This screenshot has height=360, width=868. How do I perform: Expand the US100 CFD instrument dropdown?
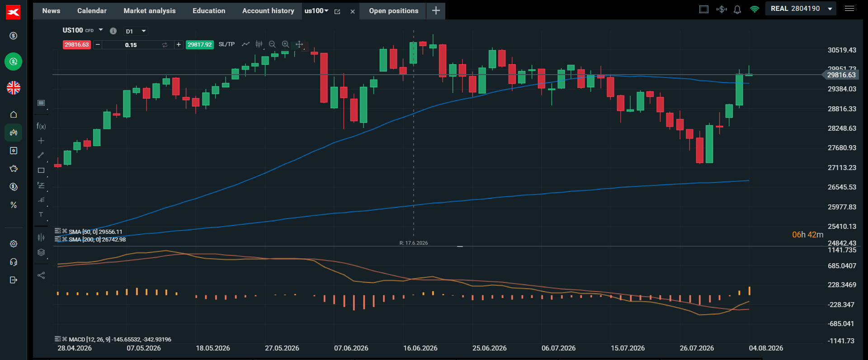[83, 30]
